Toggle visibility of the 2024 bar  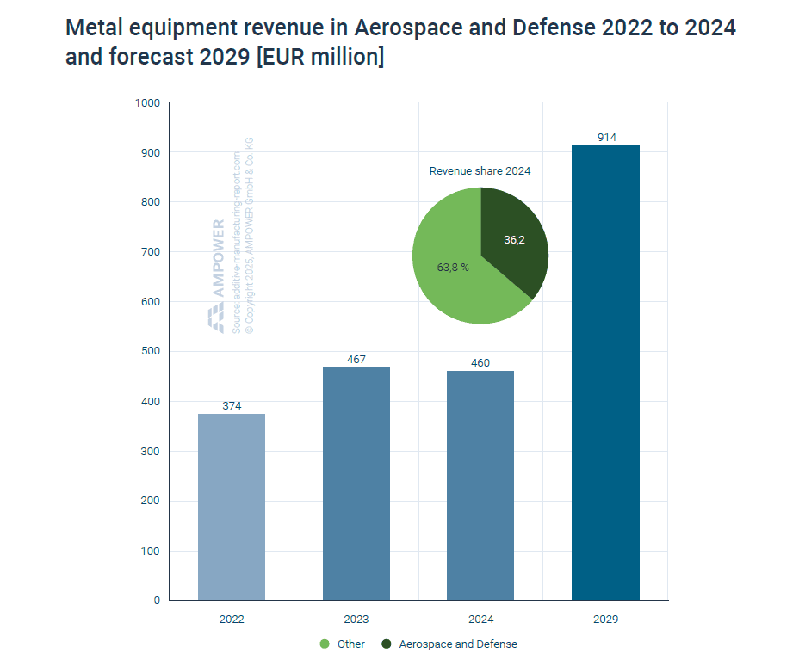pos(480,486)
